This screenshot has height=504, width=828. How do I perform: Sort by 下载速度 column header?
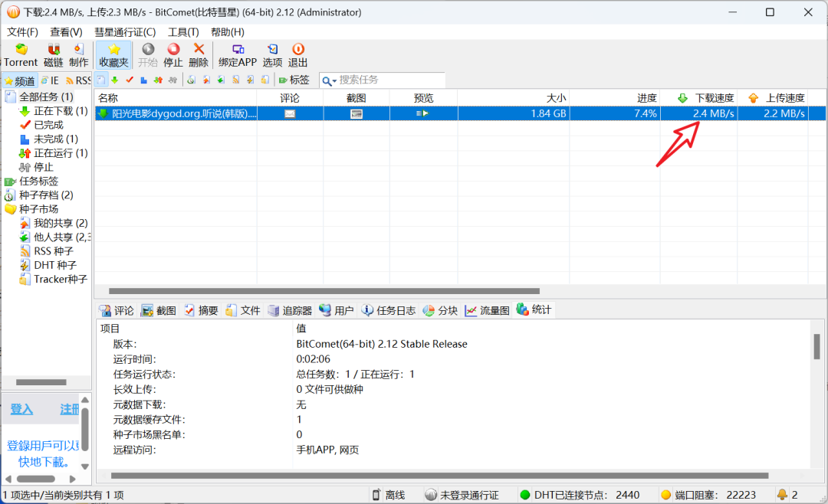(698, 97)
